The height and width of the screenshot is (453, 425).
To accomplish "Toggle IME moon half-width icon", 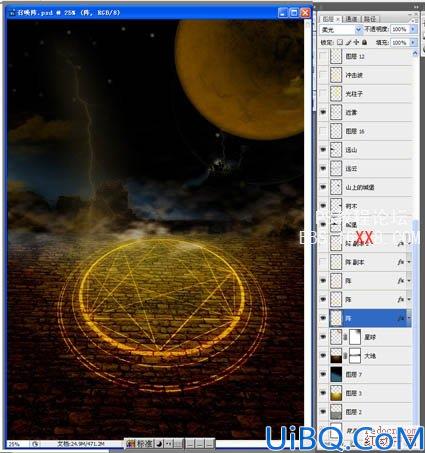I will (159, 444).
